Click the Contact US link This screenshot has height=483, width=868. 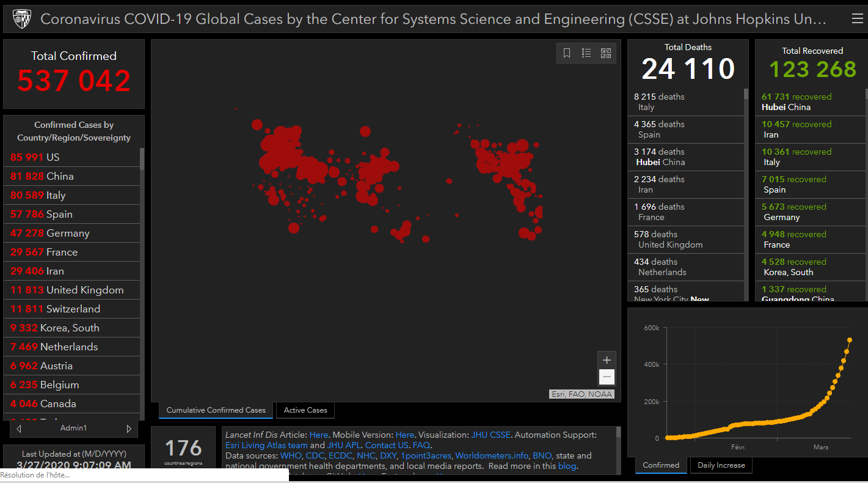click(387, 446)
